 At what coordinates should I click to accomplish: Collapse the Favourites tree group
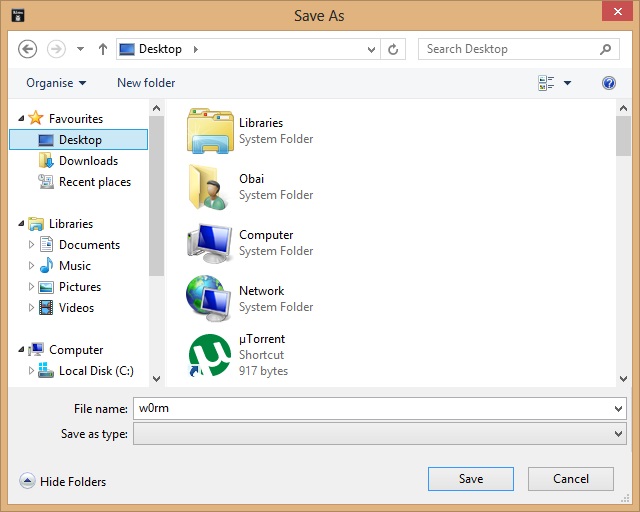(21, 118)
